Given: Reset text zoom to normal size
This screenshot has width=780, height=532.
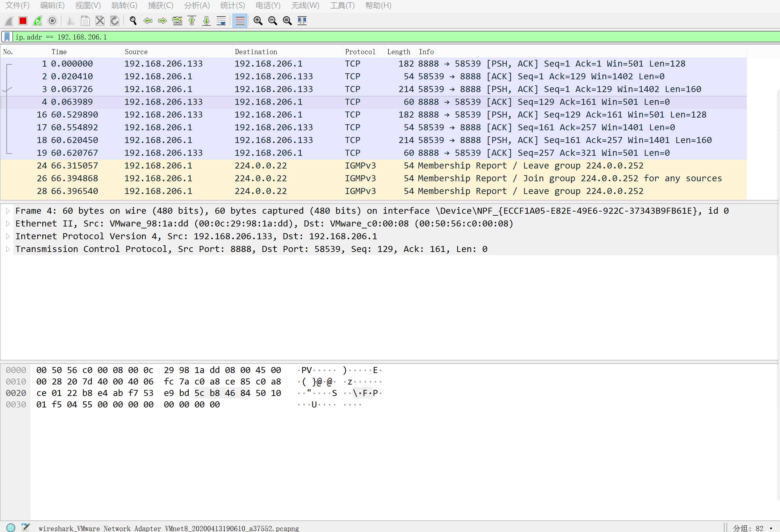Looking at the screenshot, I should click(x=287, y=21).
